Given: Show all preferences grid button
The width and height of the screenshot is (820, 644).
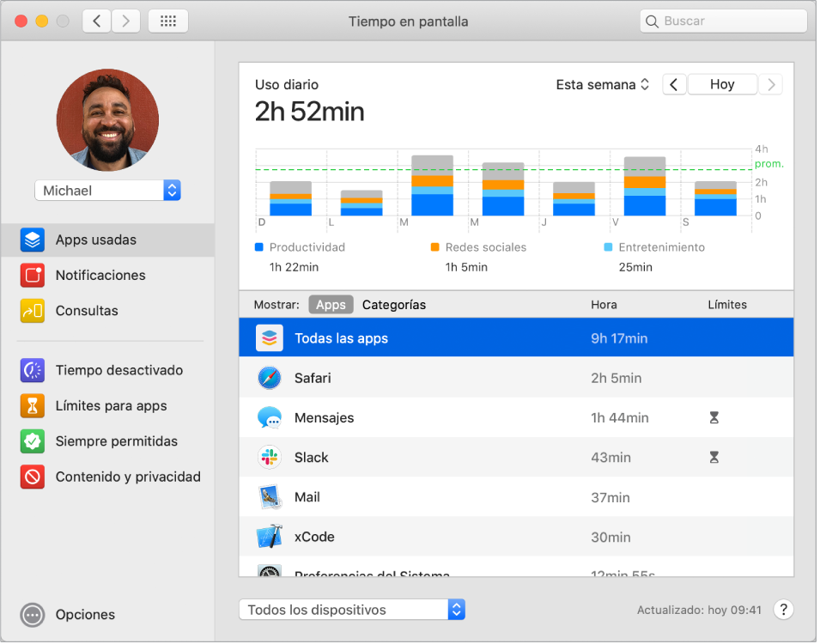Looking at the screenshot, I should pyautogui.click(x=168, y=21).
